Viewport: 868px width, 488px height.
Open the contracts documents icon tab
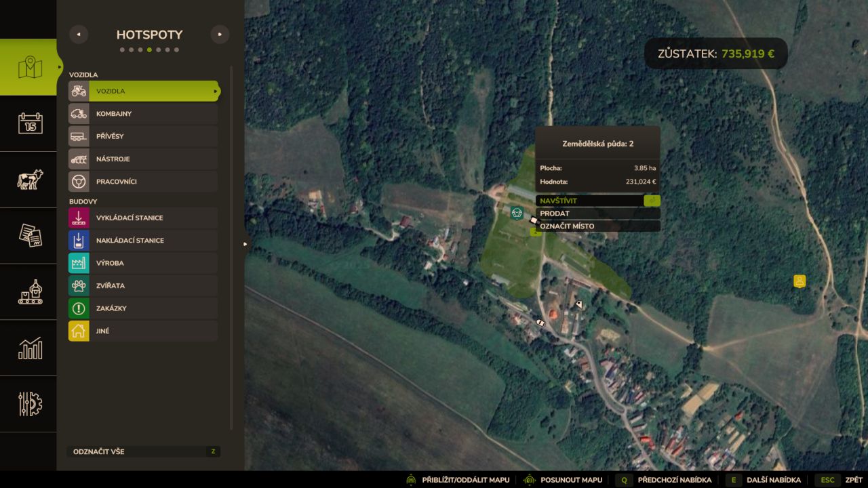(30, 236)
